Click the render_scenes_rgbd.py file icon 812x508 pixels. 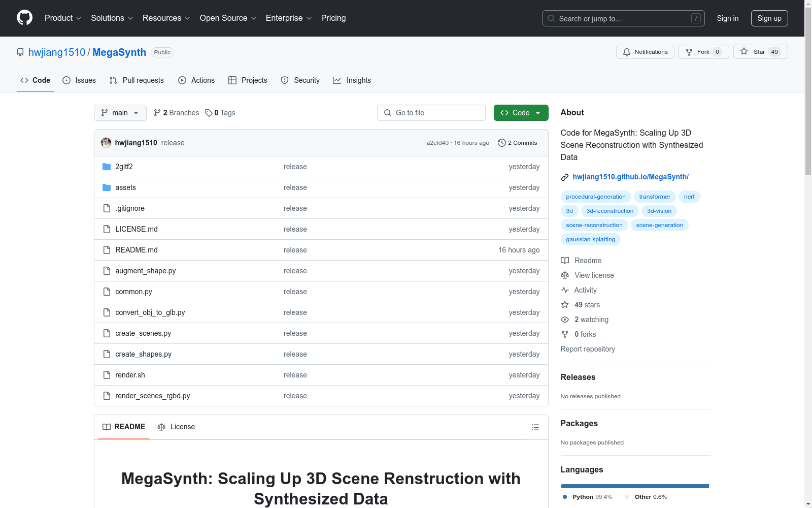pyautogui.click(x=107, y=396)
